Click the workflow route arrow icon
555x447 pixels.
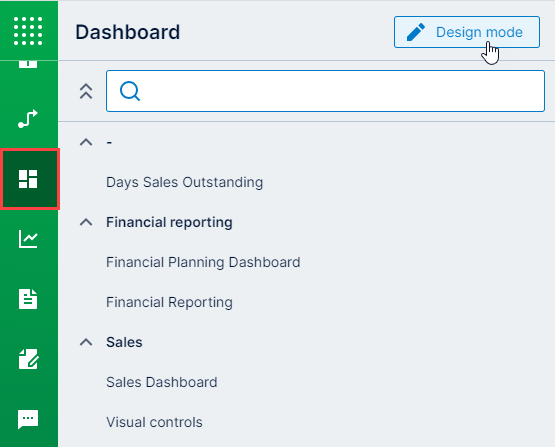[x=28, y=119]
